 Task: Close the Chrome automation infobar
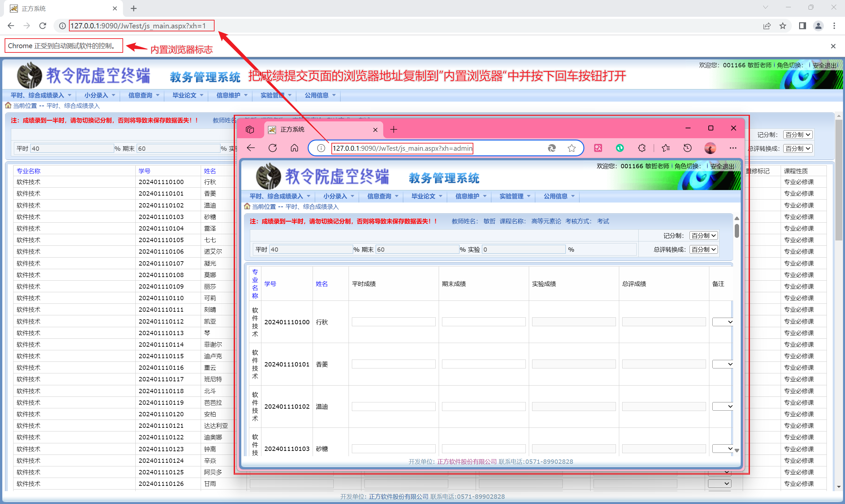tap(833, 46)
